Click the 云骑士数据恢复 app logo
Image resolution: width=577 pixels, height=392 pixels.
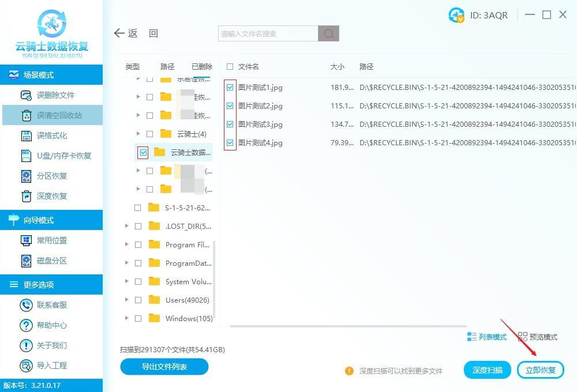pyautogui.click(x=52, y=33)
